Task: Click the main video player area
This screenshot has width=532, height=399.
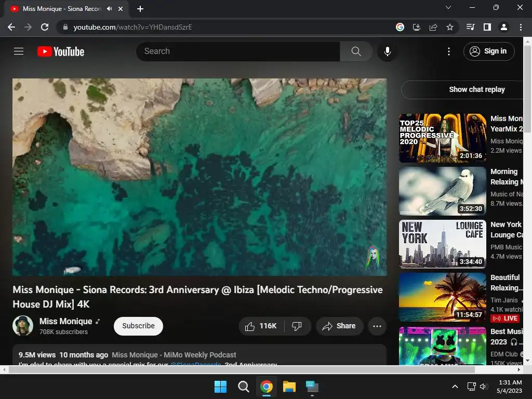Action: tap(199, 177)
